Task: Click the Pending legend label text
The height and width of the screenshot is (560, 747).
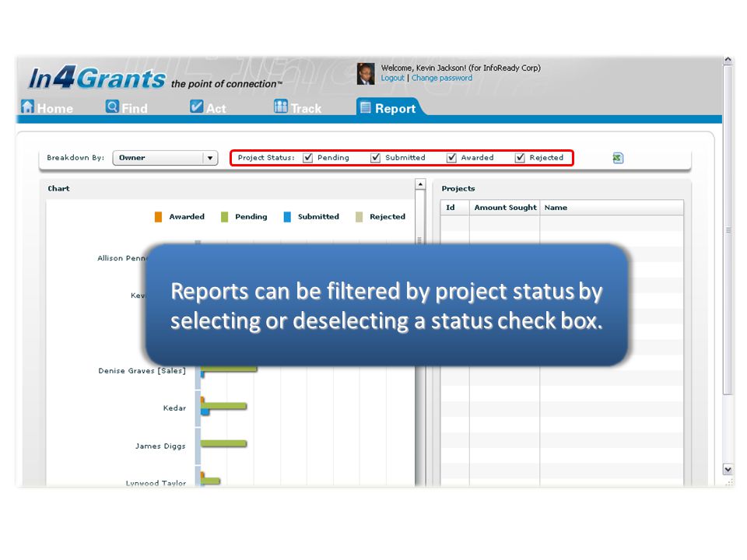Action: click(251, 217)
